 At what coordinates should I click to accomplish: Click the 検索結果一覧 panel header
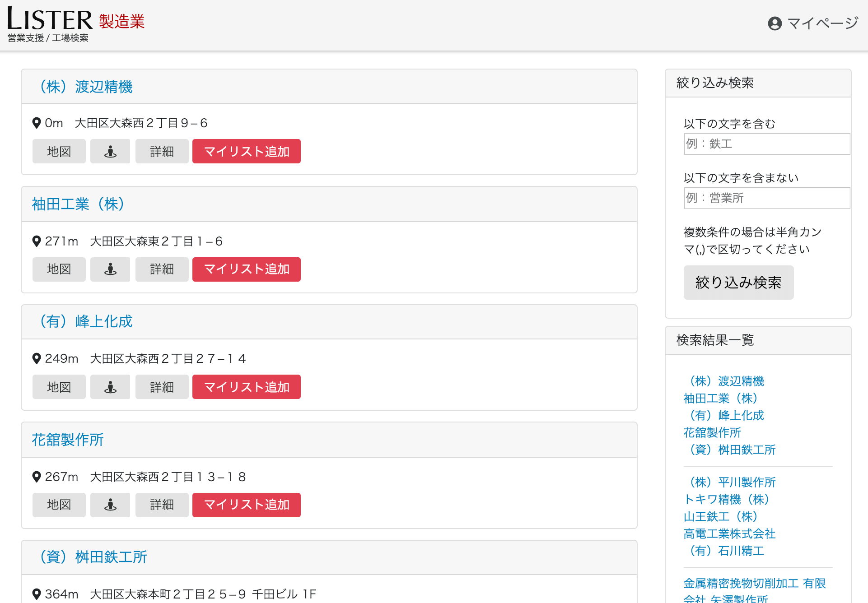point(758,340)
